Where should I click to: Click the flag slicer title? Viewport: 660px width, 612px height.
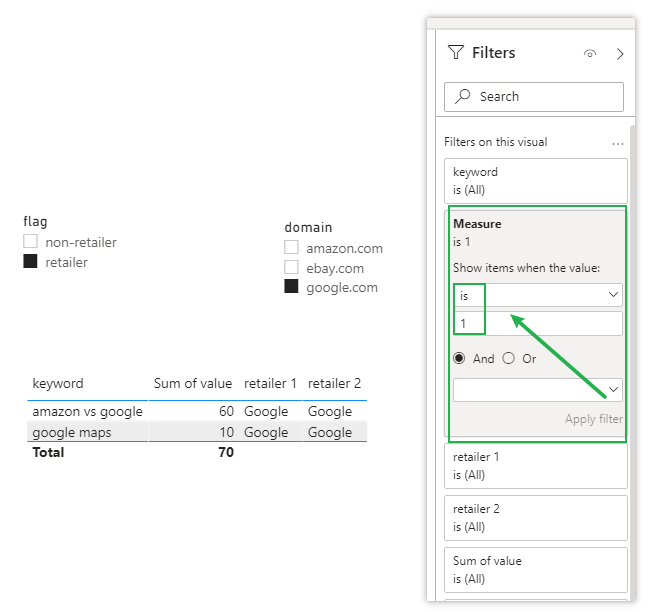pos(35,221)
